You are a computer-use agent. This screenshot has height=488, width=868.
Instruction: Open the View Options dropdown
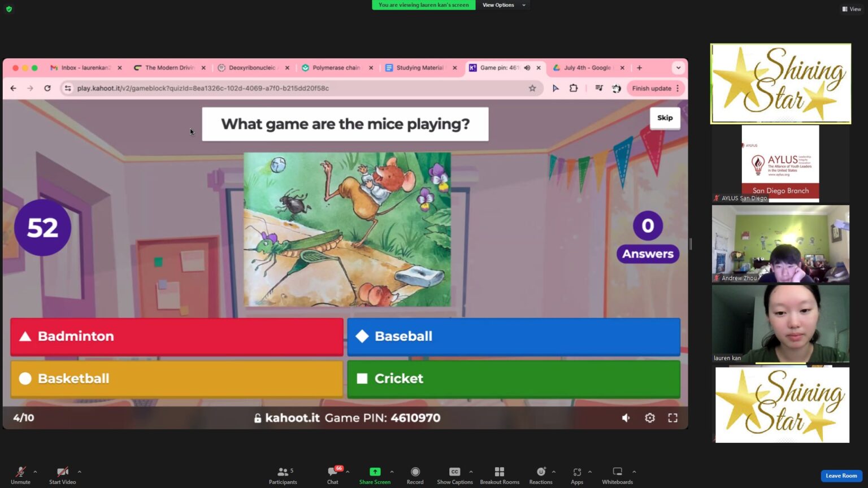(504, 5)
